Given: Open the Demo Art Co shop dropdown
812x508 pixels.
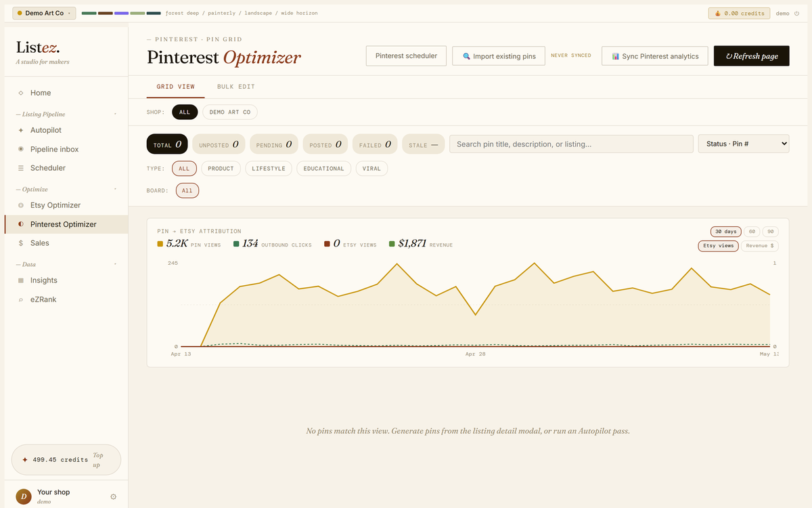Looking at the screenshot, I should 44,13.
